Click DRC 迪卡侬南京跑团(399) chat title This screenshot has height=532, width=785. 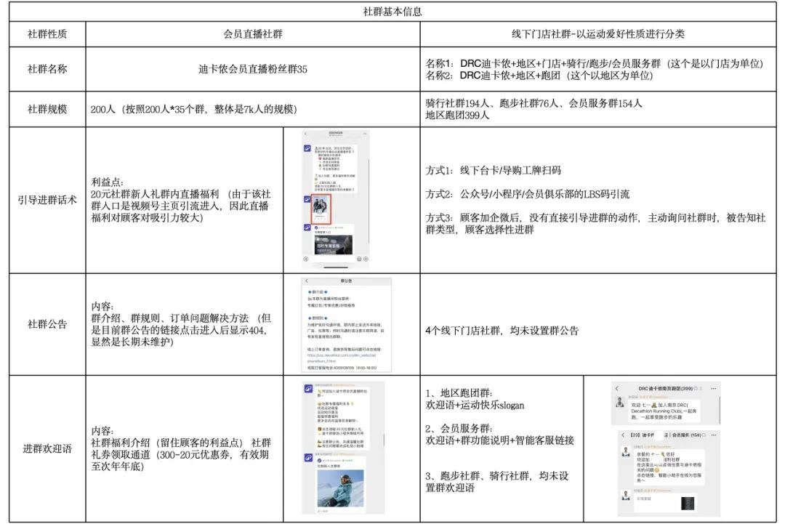(665, 388)
